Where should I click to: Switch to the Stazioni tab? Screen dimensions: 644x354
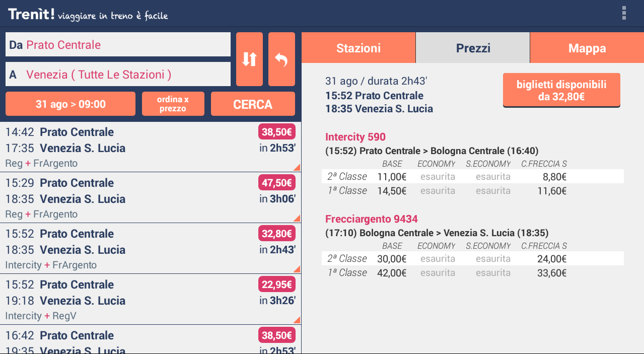[359, 48]
